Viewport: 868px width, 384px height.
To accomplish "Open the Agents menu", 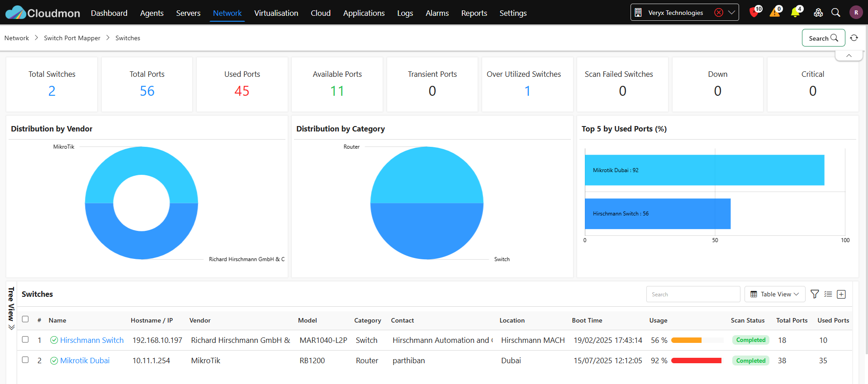I will 152,13.
